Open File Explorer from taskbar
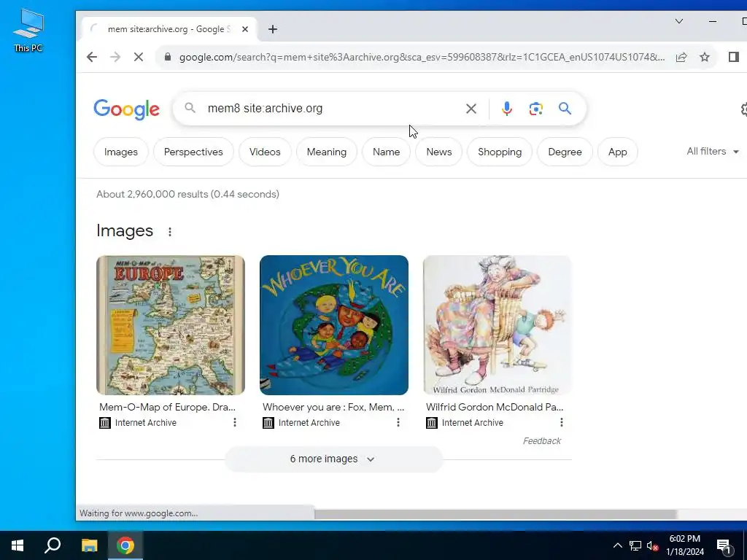The height and width of the screenshot is (560, 747). [89, 545]
